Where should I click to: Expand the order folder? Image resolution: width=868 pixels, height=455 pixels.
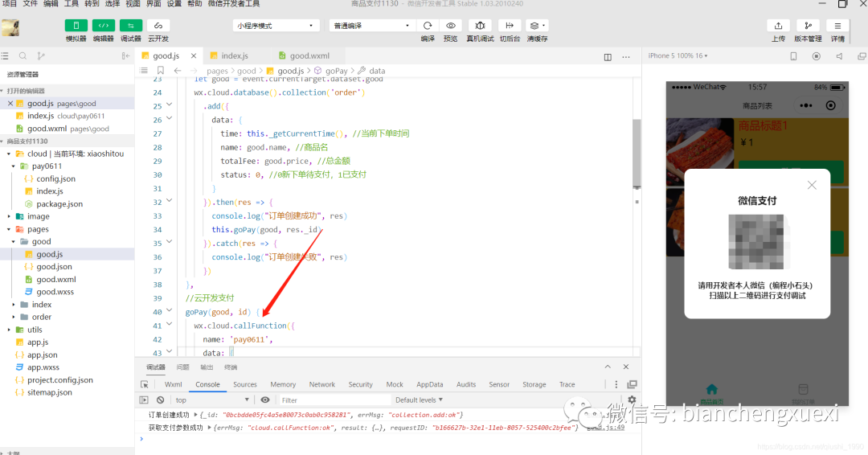[14, 318]
